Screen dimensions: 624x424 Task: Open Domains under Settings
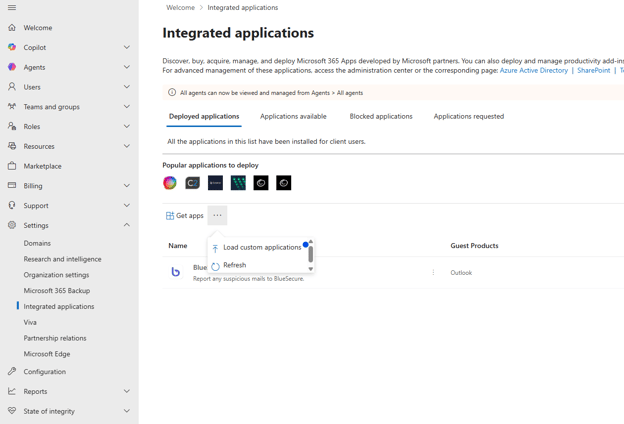[x=37, y=243]
